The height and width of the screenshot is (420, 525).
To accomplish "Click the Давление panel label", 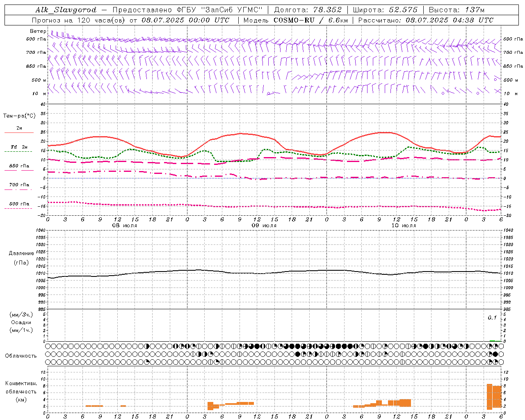I will pyautogui.click(x=21, y=253).
